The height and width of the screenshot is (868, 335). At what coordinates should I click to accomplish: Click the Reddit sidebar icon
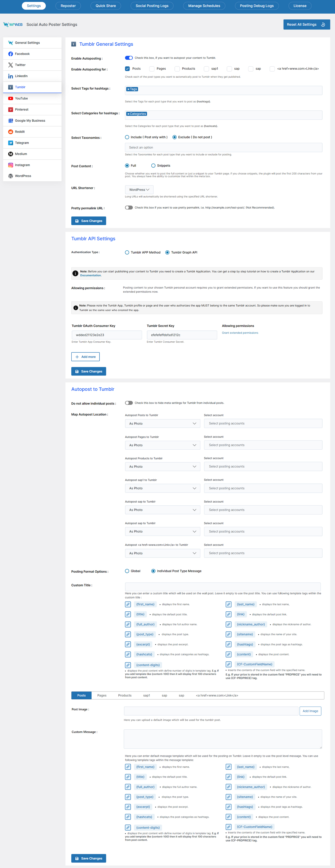coord(10,132)
